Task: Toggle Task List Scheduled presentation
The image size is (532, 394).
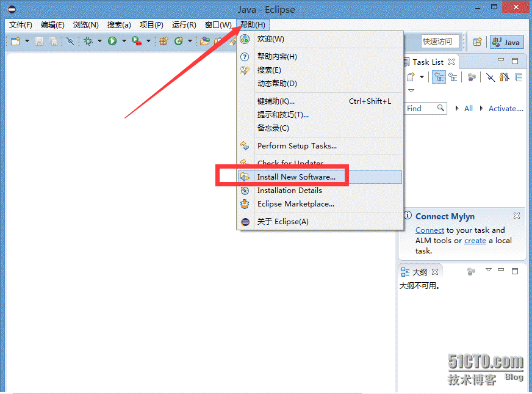Action: click(453, 78)
